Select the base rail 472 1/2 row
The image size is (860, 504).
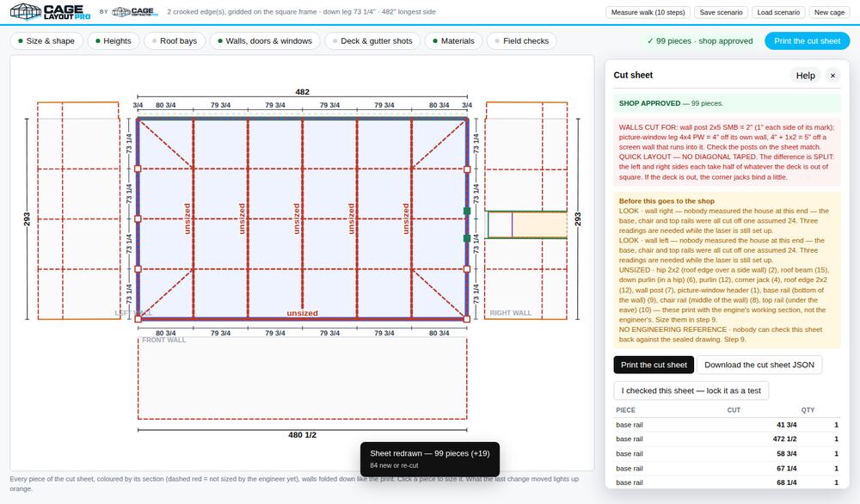727,439
